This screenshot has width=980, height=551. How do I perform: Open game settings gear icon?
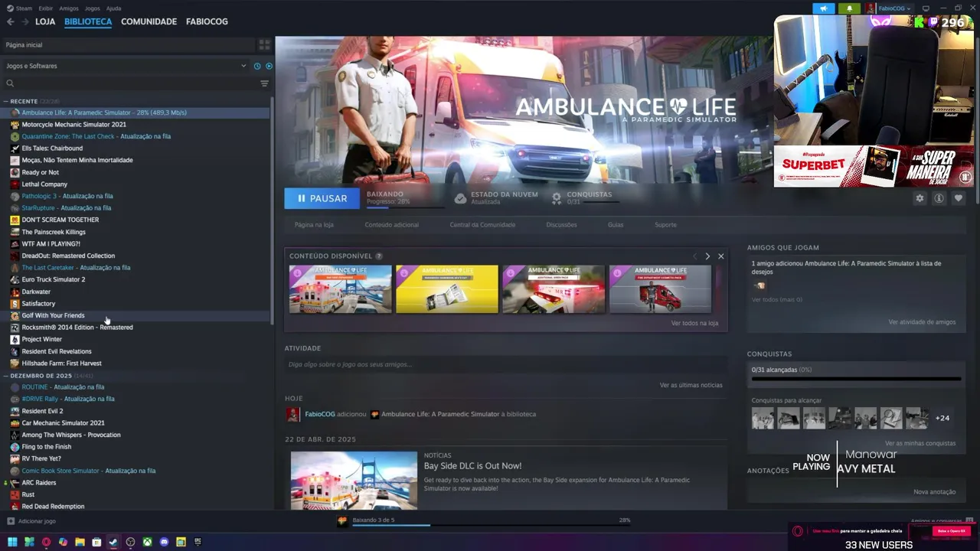point(920,198)
